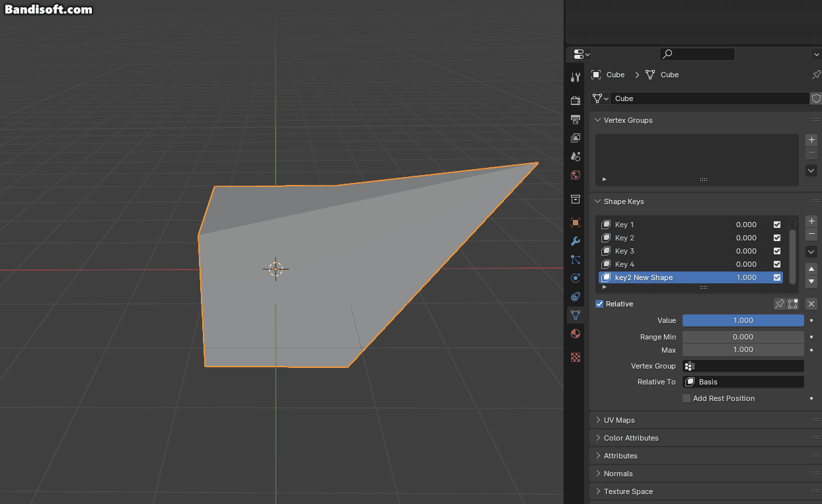This screenshot has width=822, height=504.
Task: Mute the Key 4 shape key
Action: point(777,264)
